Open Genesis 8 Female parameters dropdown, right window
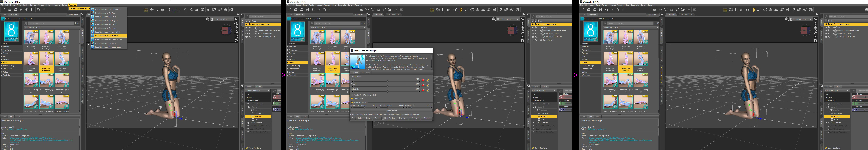 (x=837, y=91)
